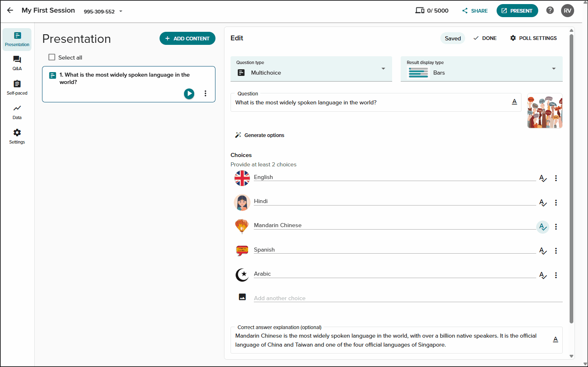Click the edit panel scrollbar thumb

571,179
